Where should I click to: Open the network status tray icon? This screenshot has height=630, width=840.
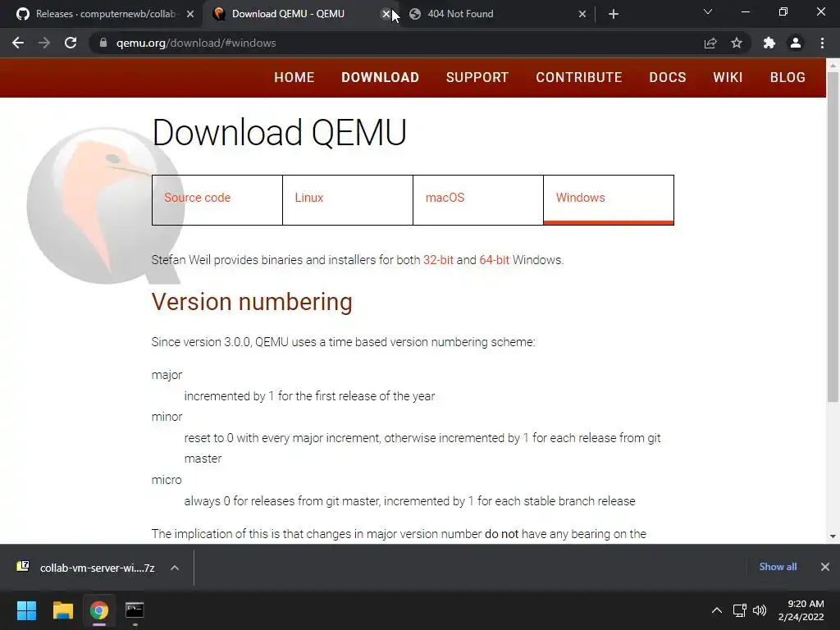coord(740,610)
